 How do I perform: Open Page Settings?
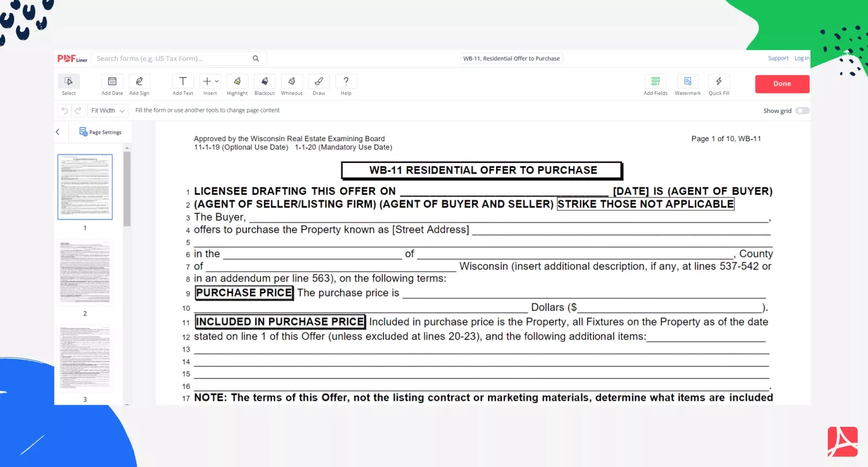click(100, 132)
